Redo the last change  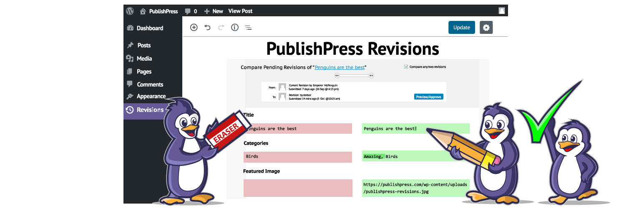tap(221, 28)
